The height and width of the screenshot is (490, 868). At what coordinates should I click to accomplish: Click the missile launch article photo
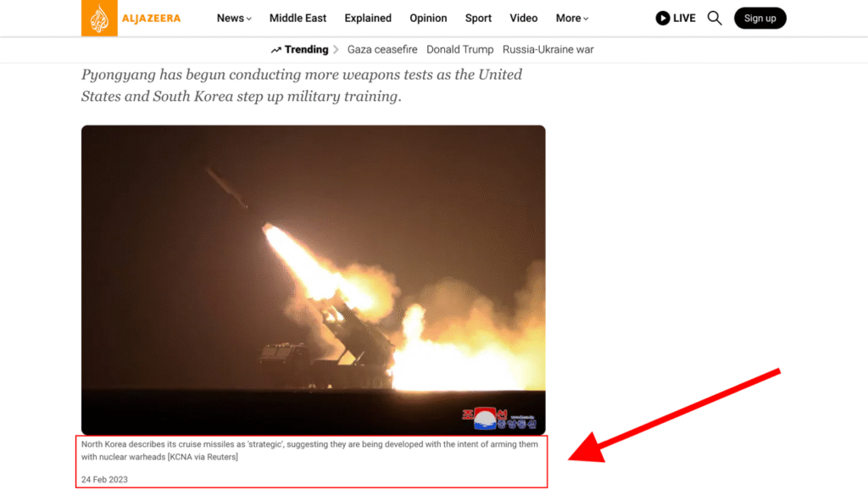tap(314, 280)
